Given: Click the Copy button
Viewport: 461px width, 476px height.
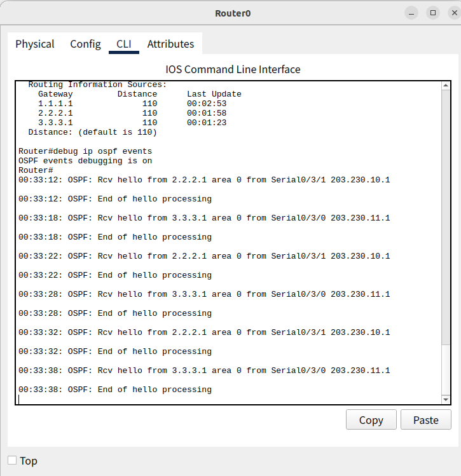Looking at the screenshot, I should click(371, 419).
